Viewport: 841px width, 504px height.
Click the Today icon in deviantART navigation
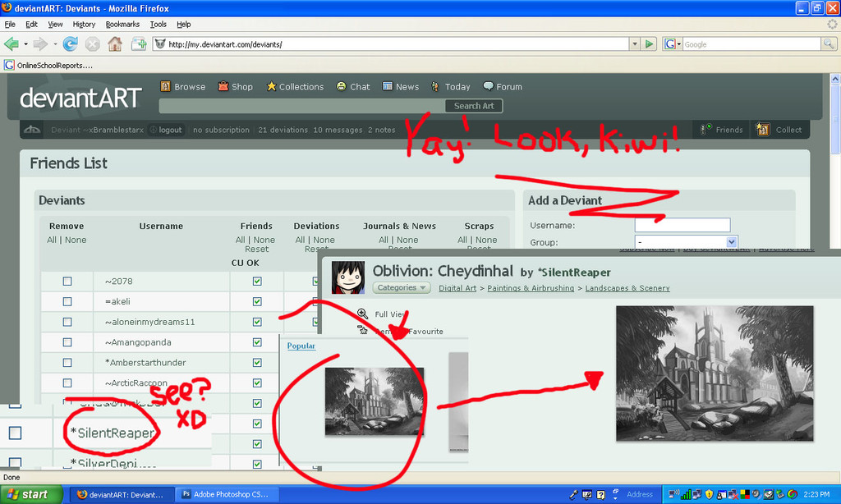click(435, 86)
